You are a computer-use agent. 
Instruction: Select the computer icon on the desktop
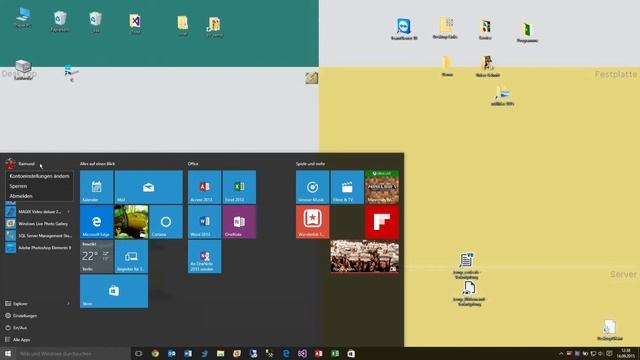click(23, 18)
